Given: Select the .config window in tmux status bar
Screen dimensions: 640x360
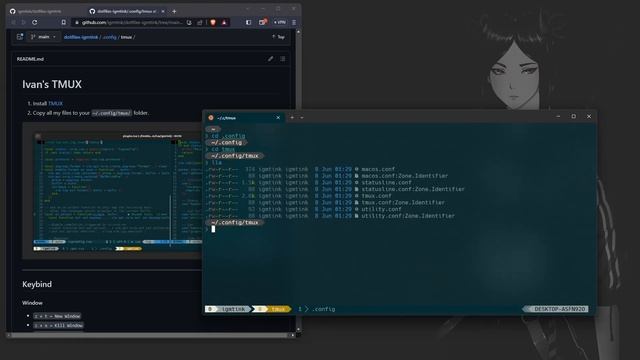Looking at the screenshot, I should coord(317,309).
